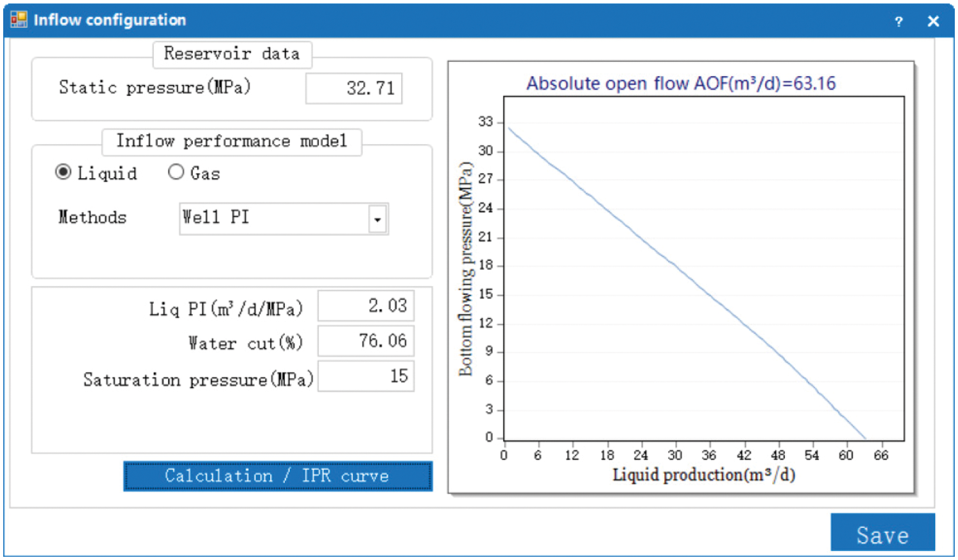Click the application icon in the title bar
The image size is (958, 560).
pos(19,20)
